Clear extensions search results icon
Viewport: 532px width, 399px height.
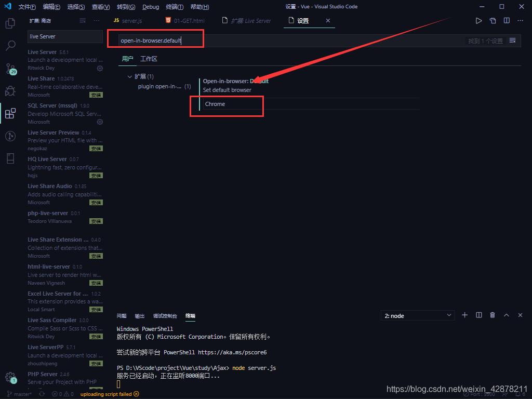83,21
